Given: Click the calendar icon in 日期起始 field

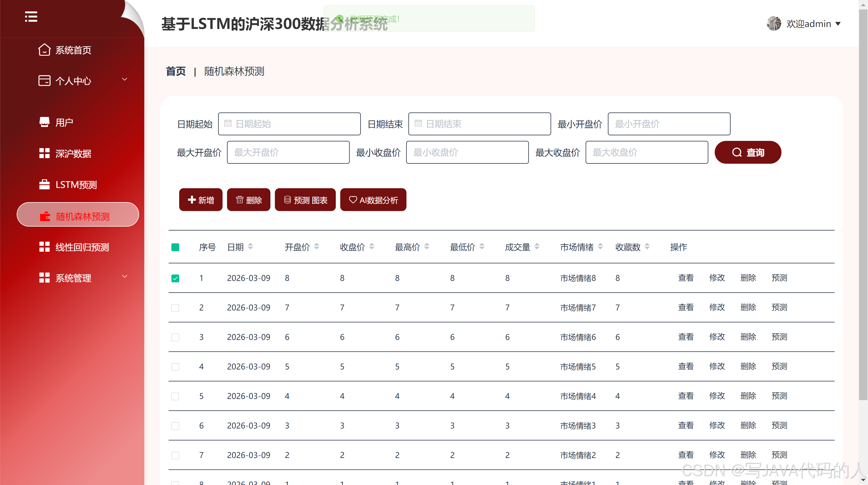Looking at the screenshot, I should click(228, 123).
